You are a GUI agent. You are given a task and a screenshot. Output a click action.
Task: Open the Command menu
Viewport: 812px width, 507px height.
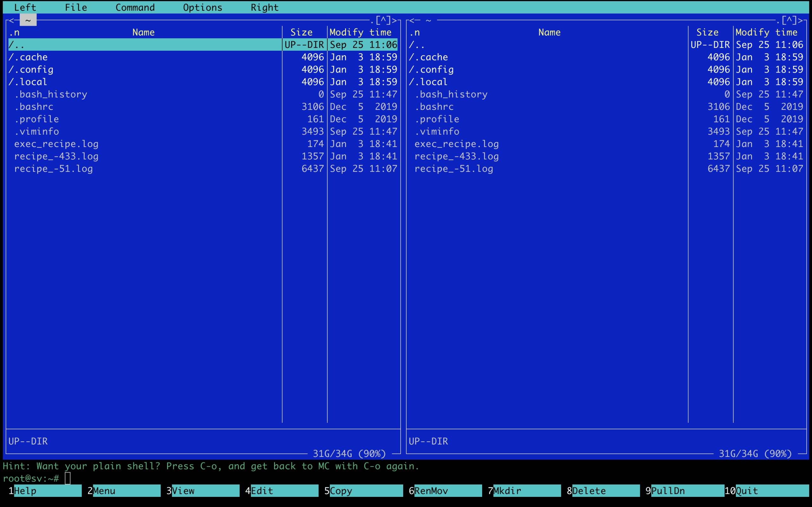[x=135, y=7]
